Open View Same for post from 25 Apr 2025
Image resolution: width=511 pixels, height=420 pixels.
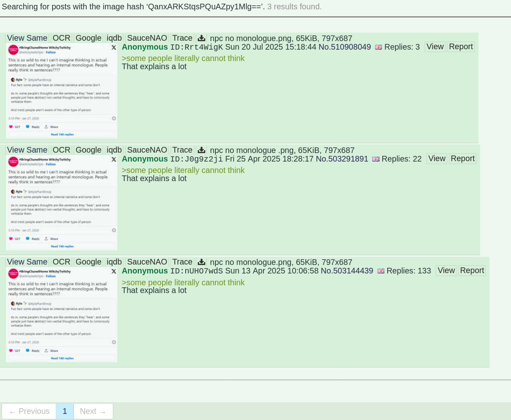click(27, 150)
